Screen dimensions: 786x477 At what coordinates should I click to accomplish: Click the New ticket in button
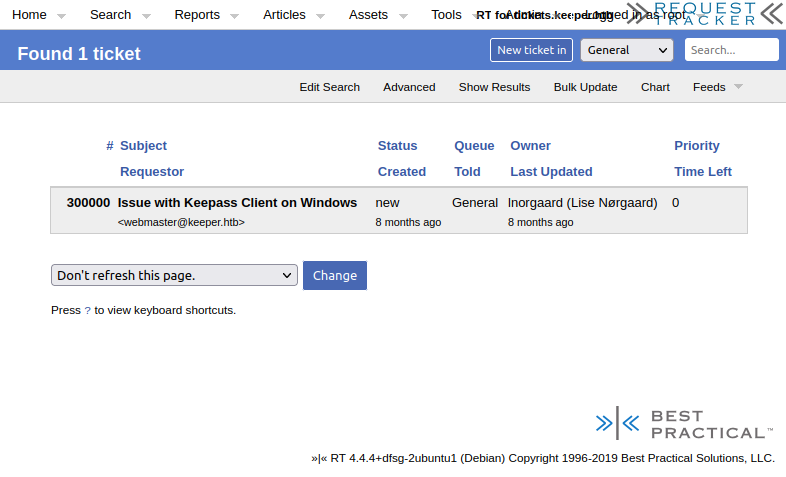tap(531, 50)
